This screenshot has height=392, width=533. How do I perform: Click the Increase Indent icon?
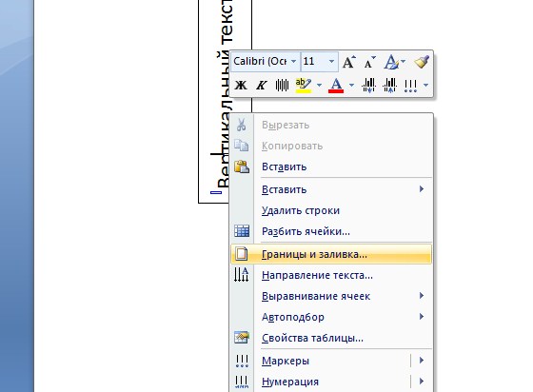(x=390, y=85)
